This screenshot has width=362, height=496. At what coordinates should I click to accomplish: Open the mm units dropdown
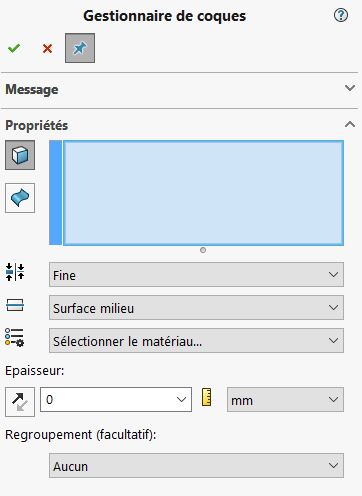coord(285,400)
